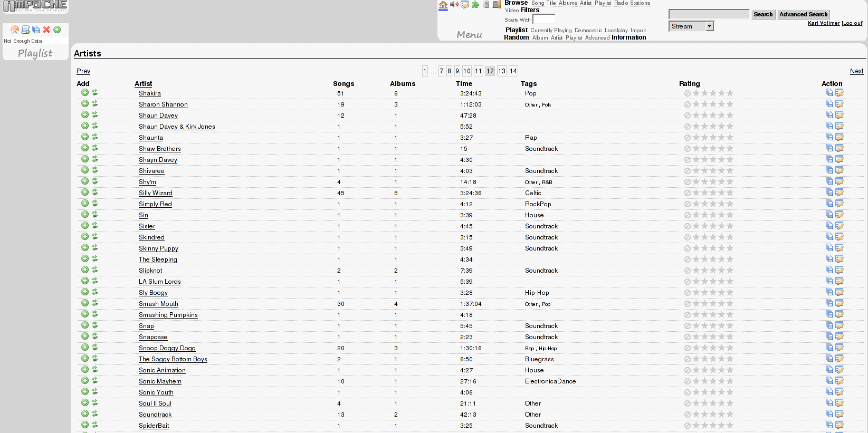
Task: Open the Smashing Pumpkins artist link
Action: coord(168,315)
